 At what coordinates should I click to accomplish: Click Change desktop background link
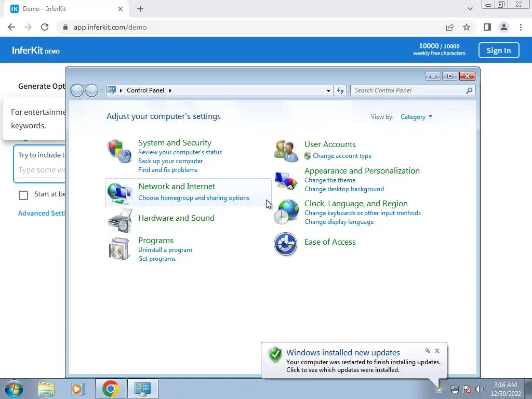[344, 189]
